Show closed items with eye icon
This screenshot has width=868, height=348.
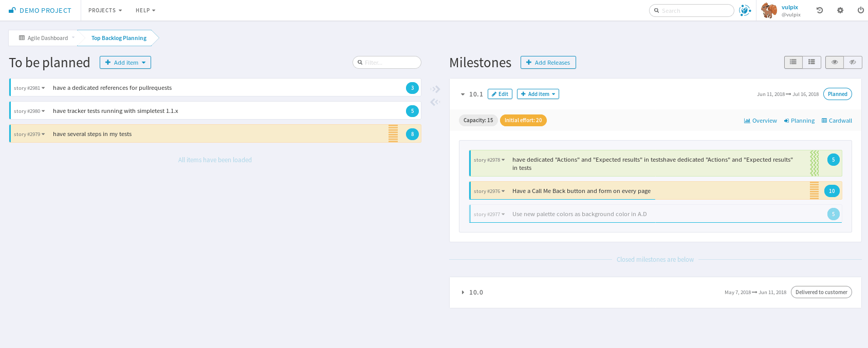click(x=835, y=62)
